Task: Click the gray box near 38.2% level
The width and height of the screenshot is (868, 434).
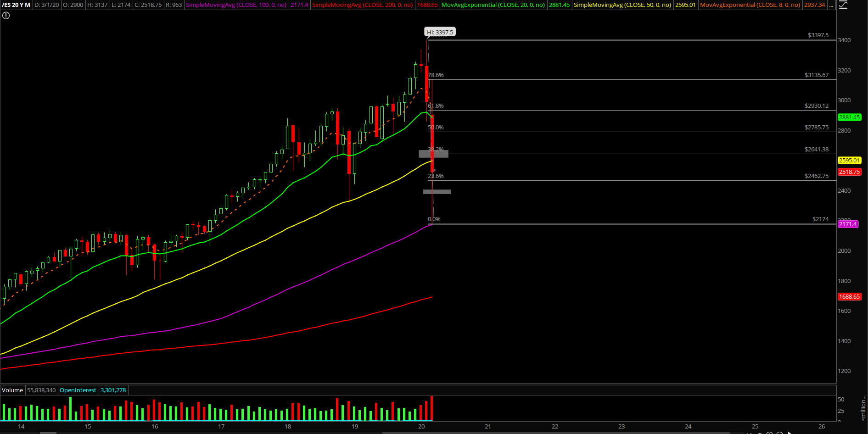Action: pyautogui.click(x=433, y=154)
